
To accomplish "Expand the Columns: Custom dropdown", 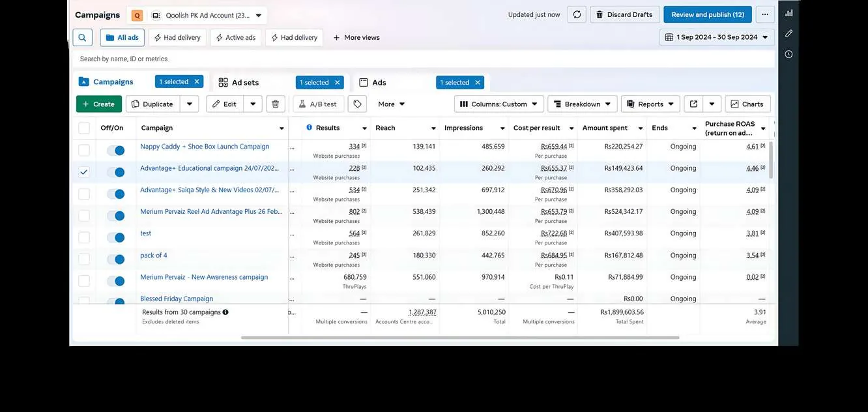I will pos(499,104).
